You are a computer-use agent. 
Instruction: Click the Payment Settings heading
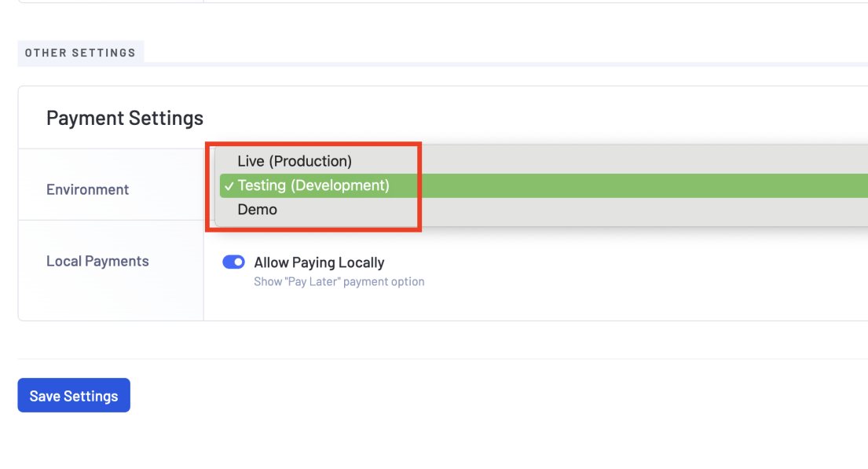125,118
